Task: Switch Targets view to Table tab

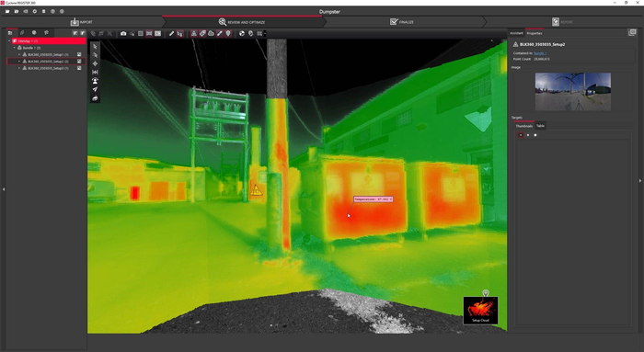Action: [x=541, y=126]
